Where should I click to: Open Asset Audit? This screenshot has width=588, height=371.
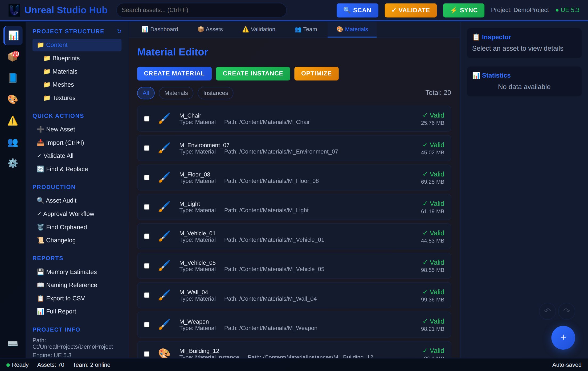pos(77,200)
